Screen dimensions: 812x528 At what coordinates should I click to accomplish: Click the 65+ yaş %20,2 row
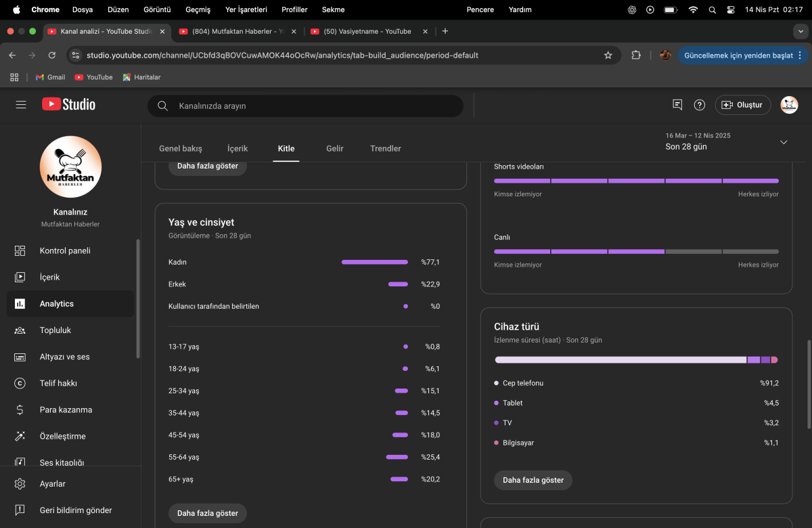point(304,479)
